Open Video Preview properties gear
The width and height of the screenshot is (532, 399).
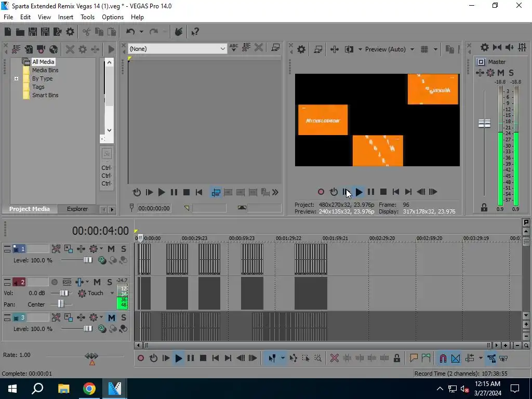[301, 49]
